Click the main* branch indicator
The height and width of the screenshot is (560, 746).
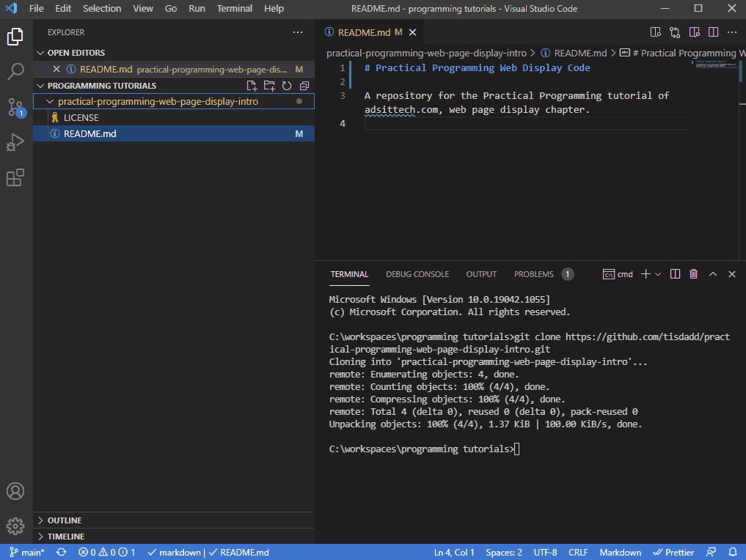click(26, 552)
